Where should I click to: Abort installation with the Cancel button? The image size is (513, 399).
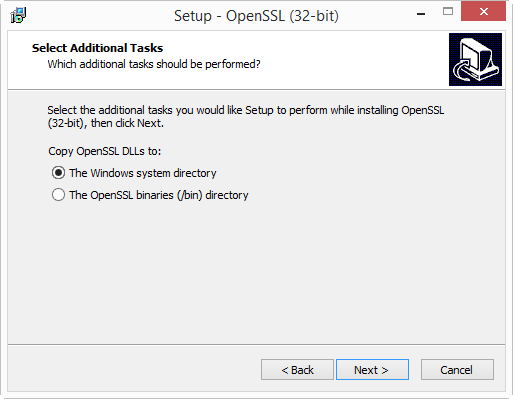(x=457, y=370)
